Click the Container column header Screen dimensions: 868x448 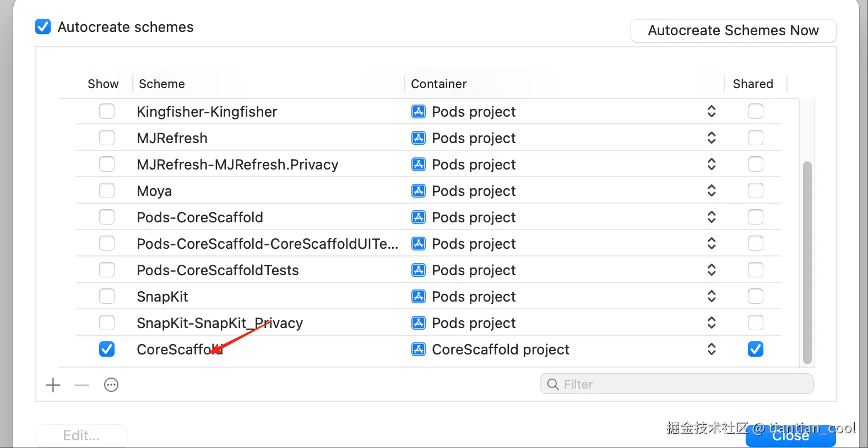click(439, 84)
